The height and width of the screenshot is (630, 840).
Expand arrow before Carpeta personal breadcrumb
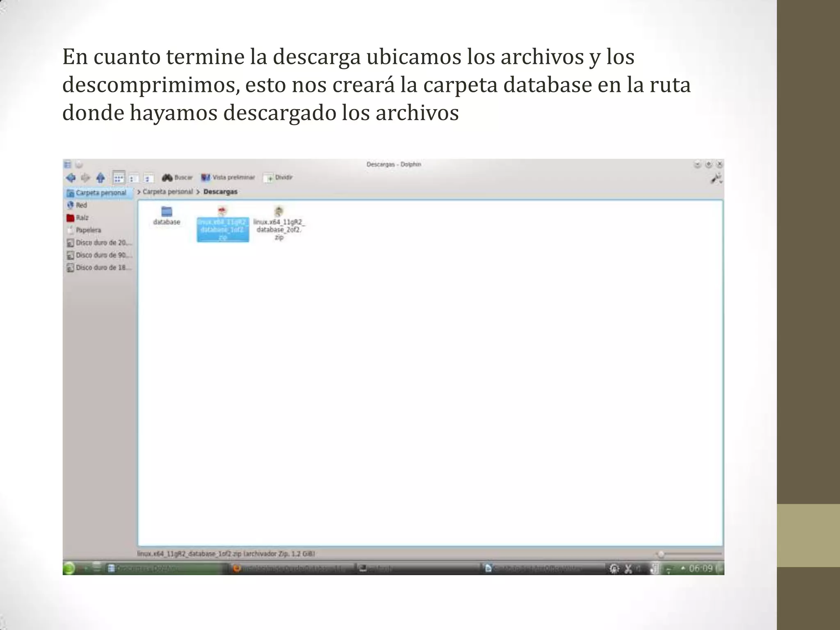[139, 192]
